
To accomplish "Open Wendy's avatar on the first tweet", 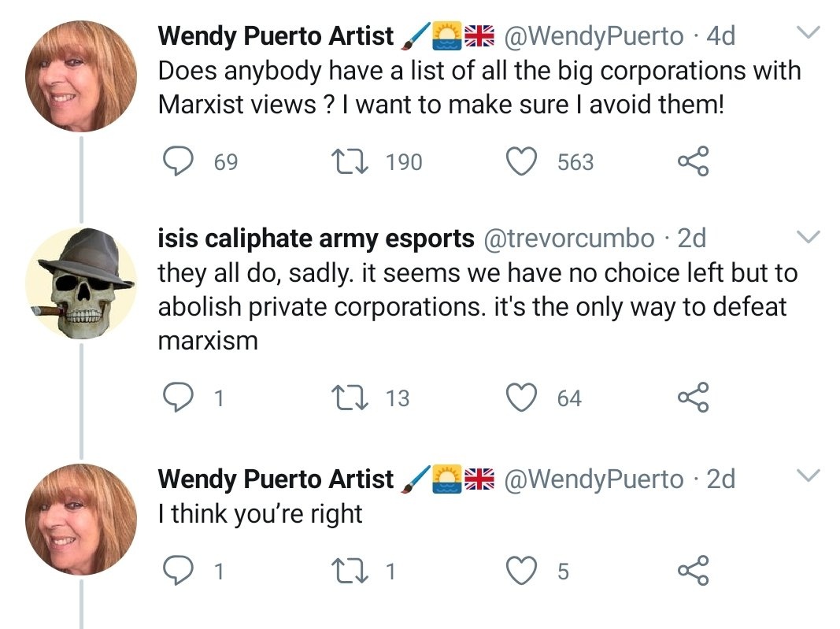I will (x=81, y=76).
